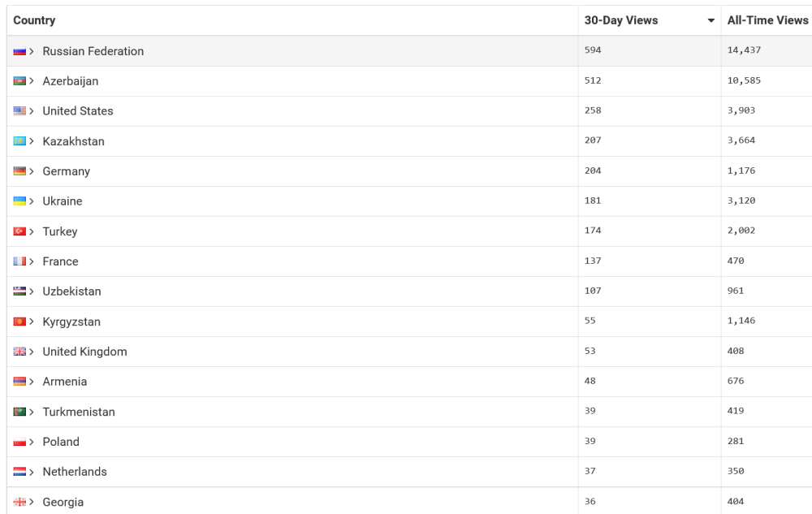Image resolution: width=812 pixels, height=514 pixels.
Task: Click the Germany flag icon
Action: click(x=19, y=171)
